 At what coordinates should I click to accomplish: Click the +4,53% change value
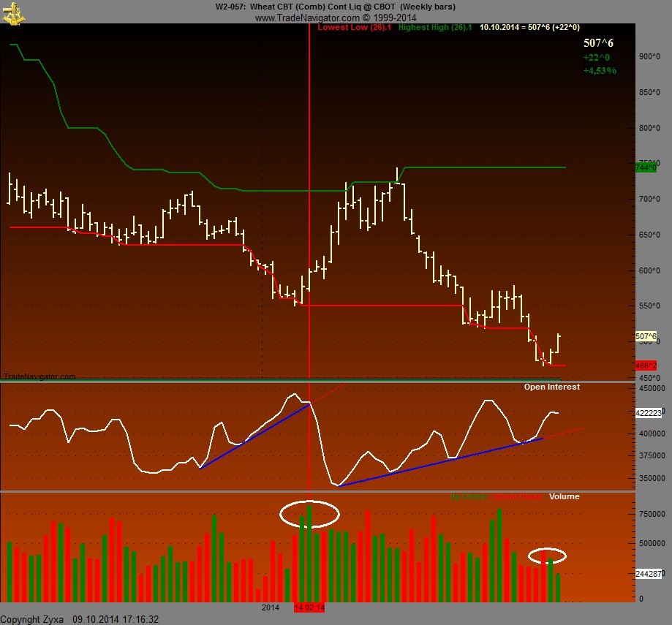[x=600, y=71]
